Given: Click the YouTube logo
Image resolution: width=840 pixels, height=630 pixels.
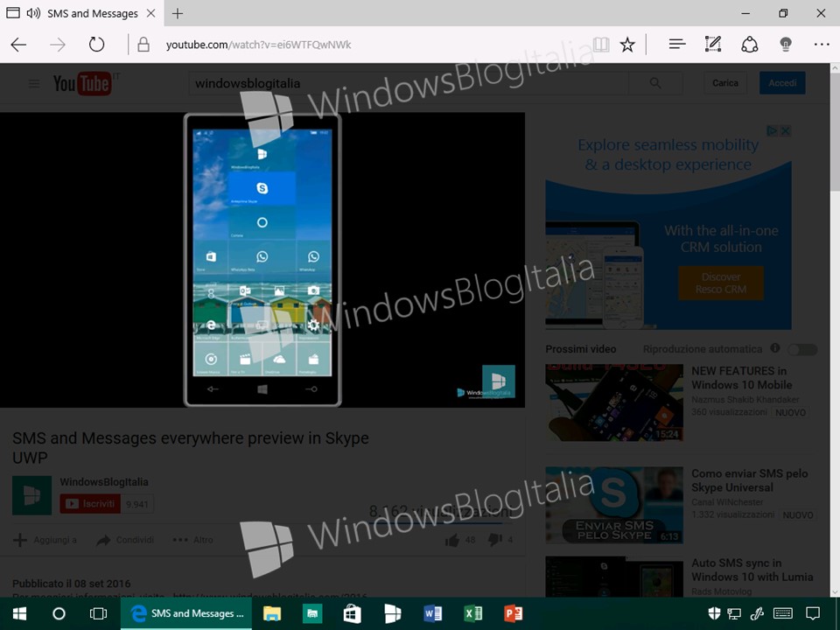Looking at the screenshot, I should click(83, 84).
